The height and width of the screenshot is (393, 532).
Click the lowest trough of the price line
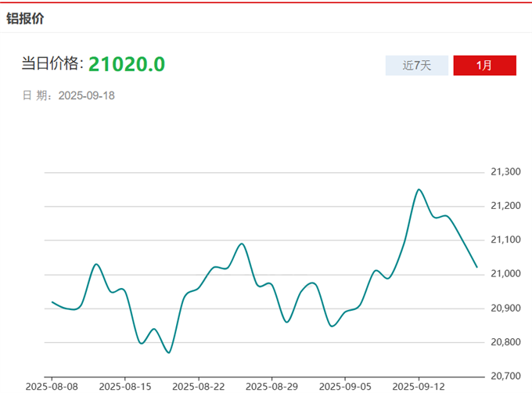(169, 352)
